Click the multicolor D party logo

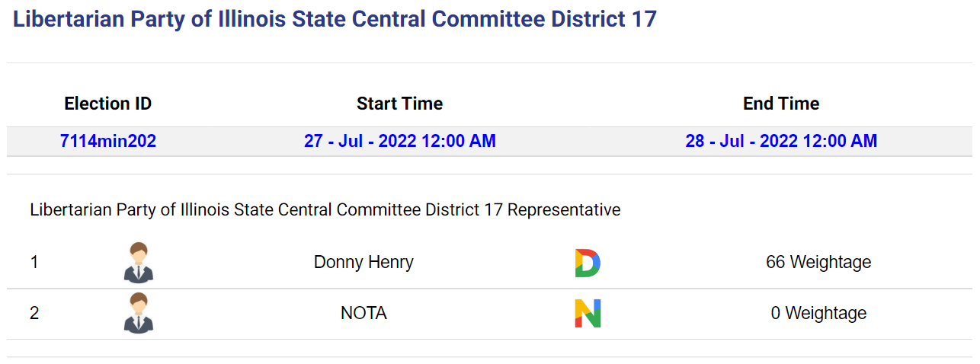tap(588, 263)
